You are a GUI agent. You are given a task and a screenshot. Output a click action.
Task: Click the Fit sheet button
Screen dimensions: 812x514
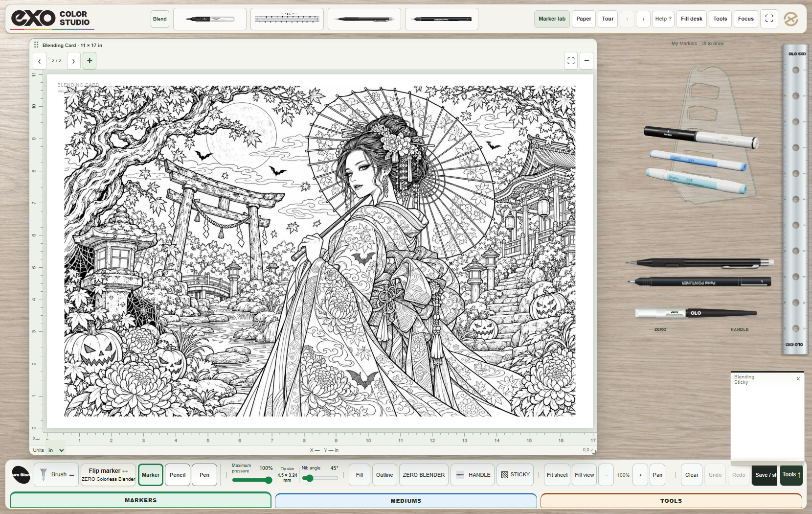click(557, 475)
